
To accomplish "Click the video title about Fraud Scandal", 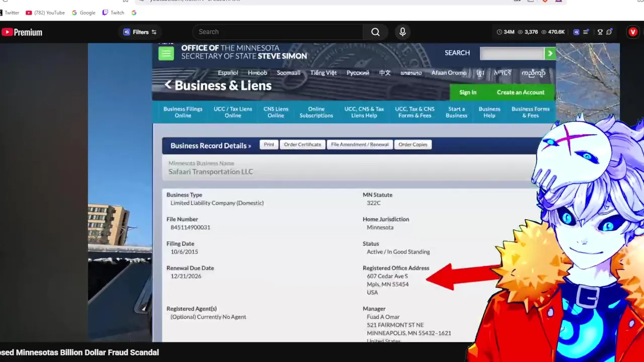I will click(x=79, y=352).
